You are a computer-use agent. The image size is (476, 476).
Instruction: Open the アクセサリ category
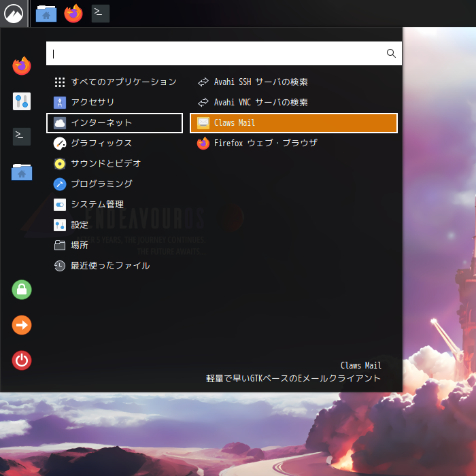(x=115, y=102)
